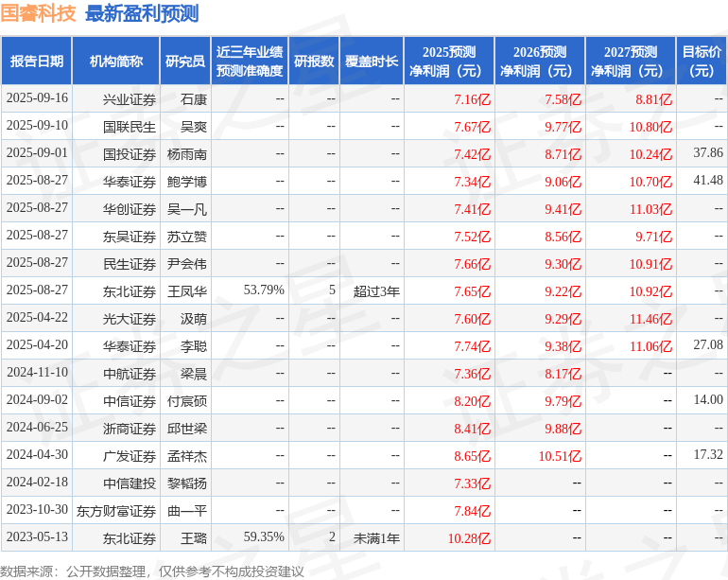Click the 目标价 column header
The height and width of the screenshot is (580, 728).
[x=702, y=61]
